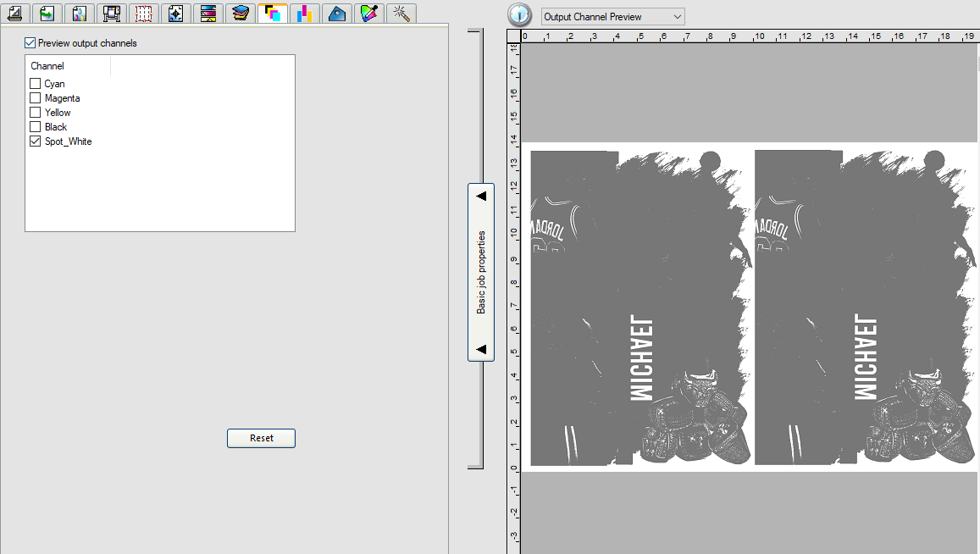
Task: Open the green arrows workflow tab
Action: click(47, 14)
